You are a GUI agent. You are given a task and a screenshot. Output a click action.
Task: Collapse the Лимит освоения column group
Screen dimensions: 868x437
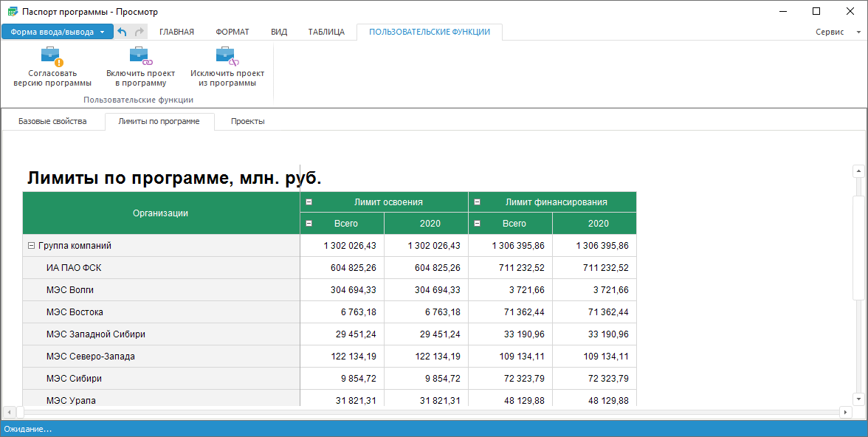click(x=309, y=202)
